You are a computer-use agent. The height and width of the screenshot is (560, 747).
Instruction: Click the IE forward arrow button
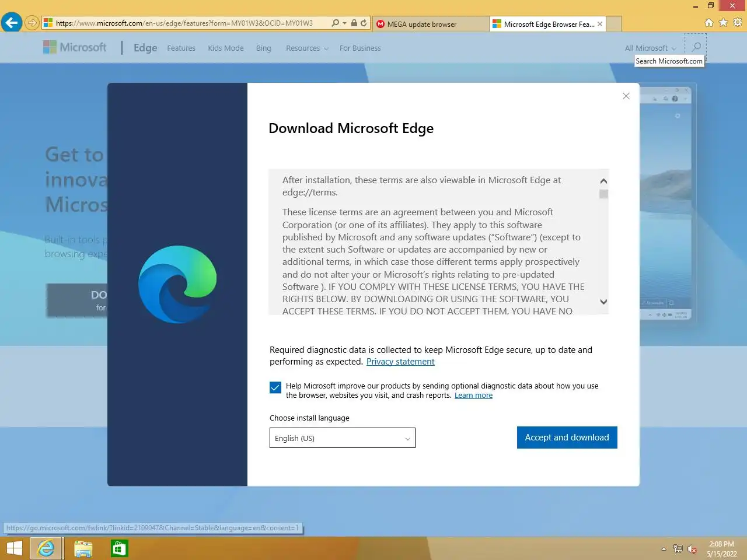[32, 23]
